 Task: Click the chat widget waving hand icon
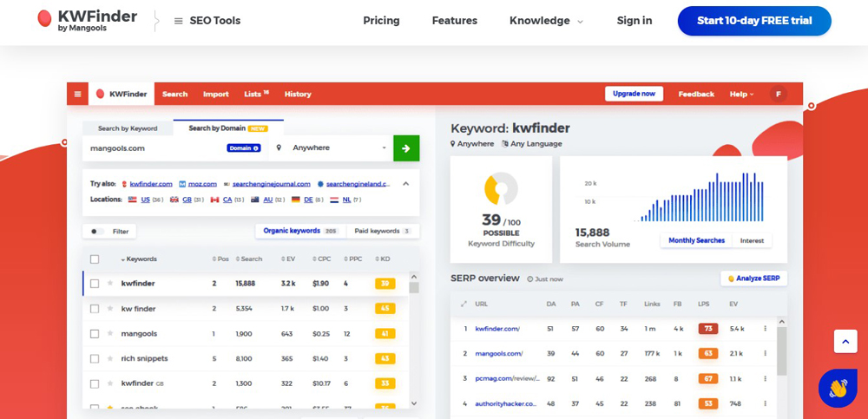(838, 388)
